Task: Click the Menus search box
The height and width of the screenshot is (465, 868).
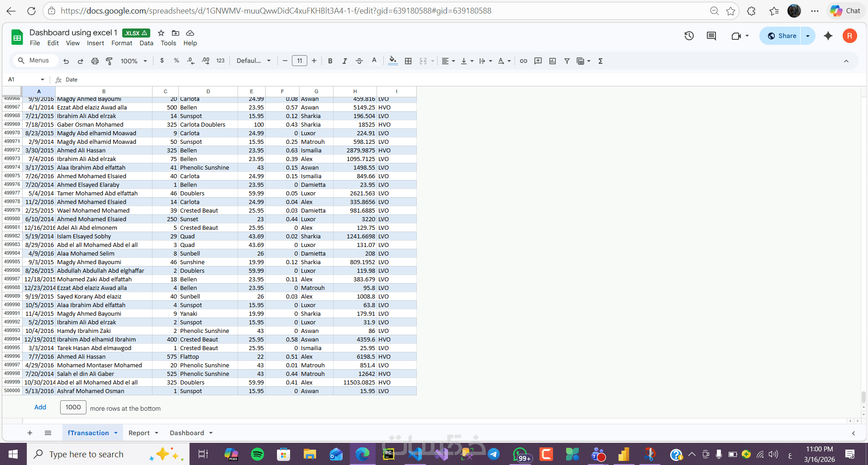Action: tap(36, 61)
